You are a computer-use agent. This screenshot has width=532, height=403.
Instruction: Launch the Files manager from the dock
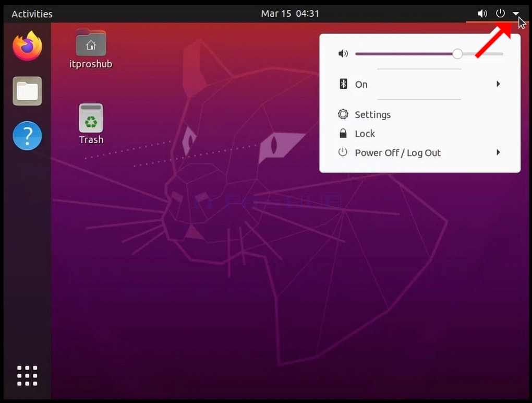pyautogui.click(x=27, y=91)
